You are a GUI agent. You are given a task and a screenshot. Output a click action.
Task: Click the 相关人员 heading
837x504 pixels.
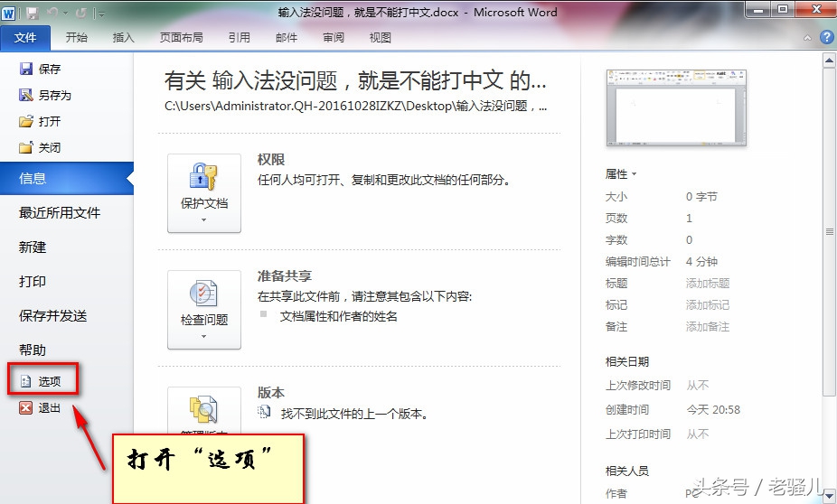[627, 471]
